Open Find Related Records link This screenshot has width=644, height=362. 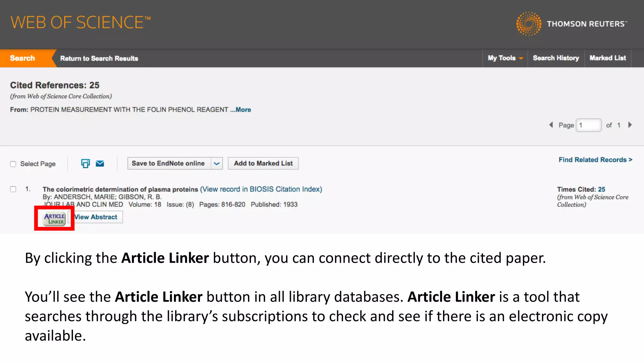coord(595,160)
